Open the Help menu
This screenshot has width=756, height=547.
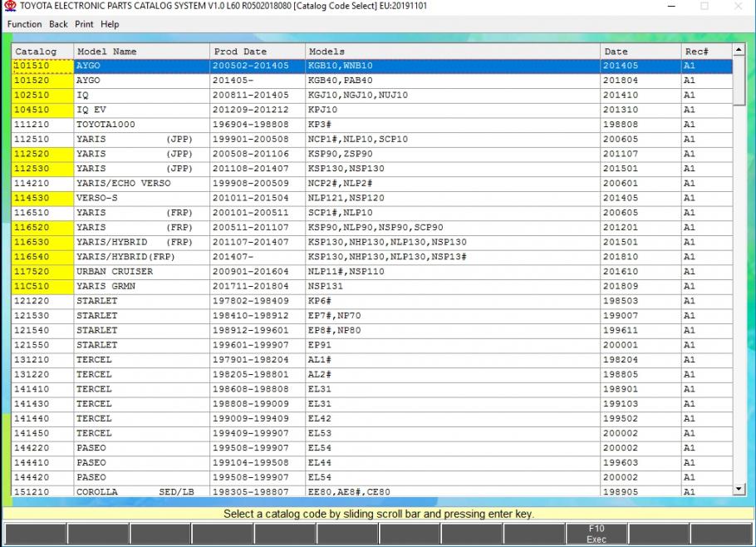(x=110, y=24)
